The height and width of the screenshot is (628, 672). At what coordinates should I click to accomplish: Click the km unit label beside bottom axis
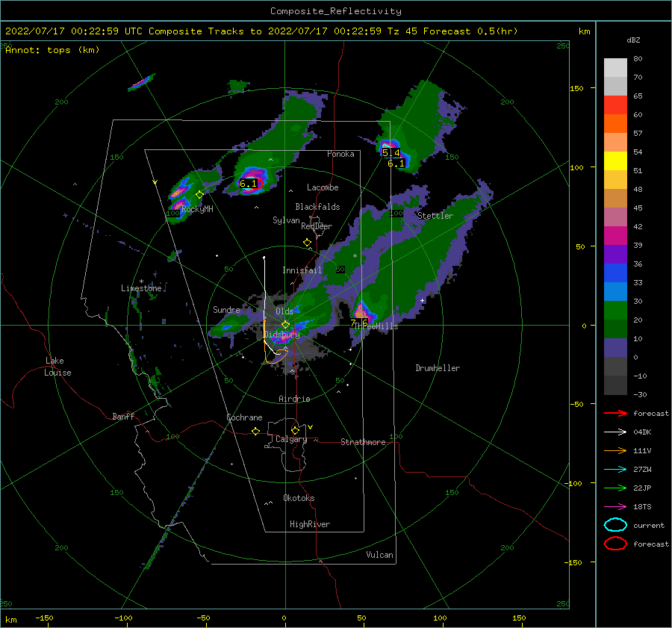tap(10, 620)
